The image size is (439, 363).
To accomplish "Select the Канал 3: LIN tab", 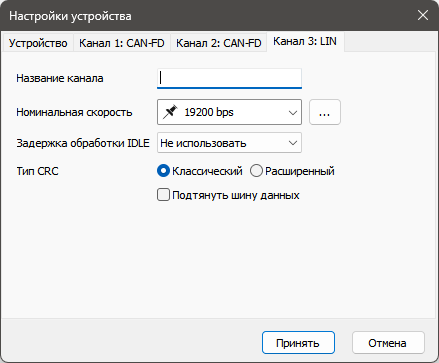I will pyautogui.click(x=305, y=41).
